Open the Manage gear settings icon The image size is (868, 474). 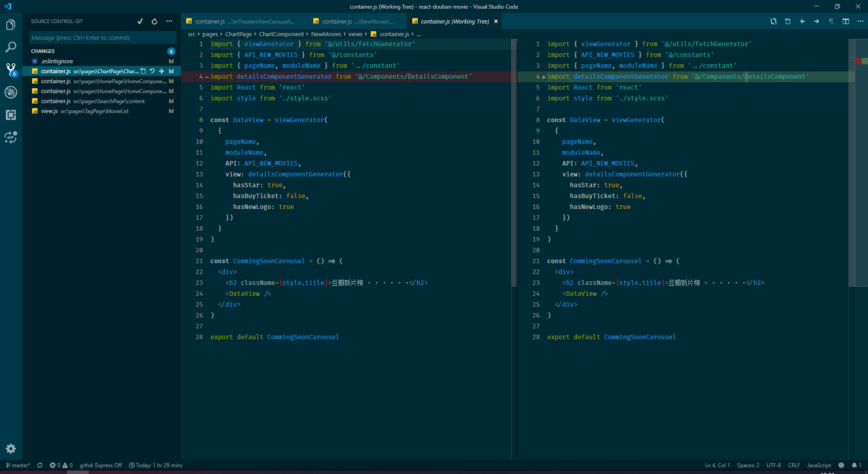point(11,449)
